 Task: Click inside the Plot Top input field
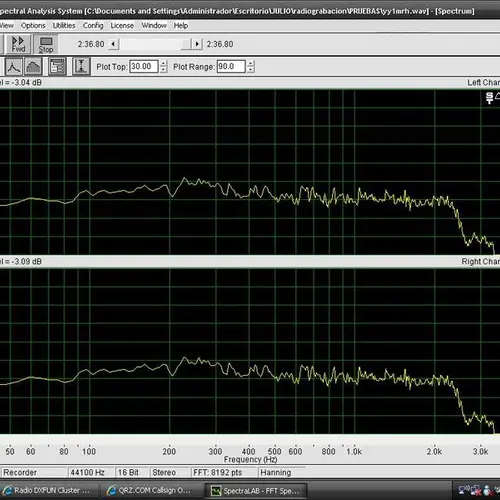click(x=144, y=66)
